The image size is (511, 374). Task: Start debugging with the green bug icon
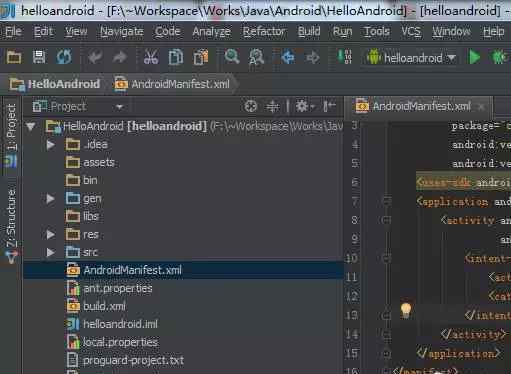[499, 57]
